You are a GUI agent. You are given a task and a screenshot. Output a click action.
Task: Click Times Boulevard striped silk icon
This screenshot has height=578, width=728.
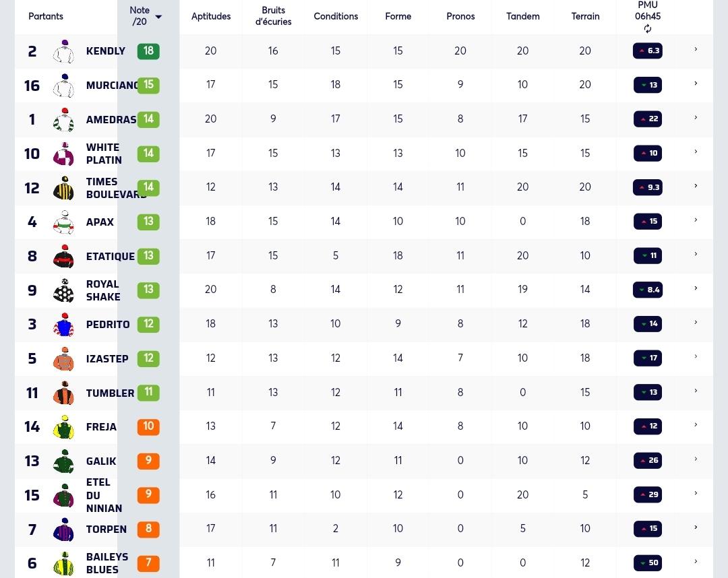[63, 188]
